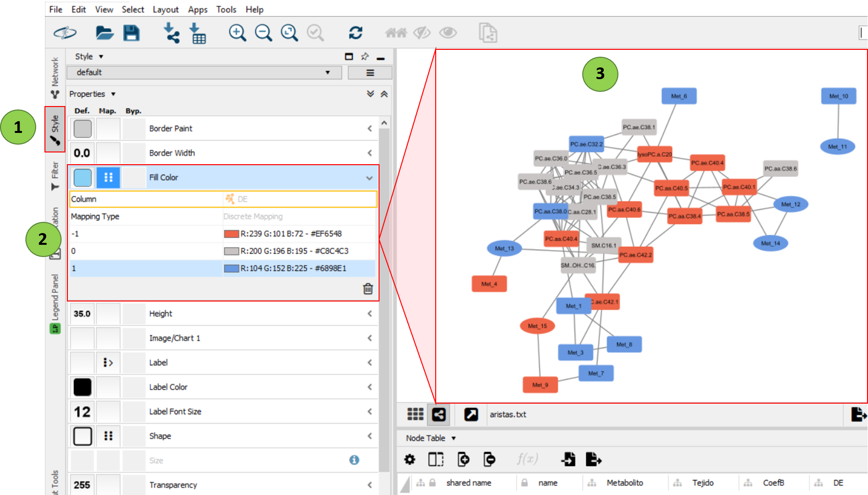Viewport: 868px width, 495px height.
Task: Open Legend Panel side tab
Action: pos(55,303)
